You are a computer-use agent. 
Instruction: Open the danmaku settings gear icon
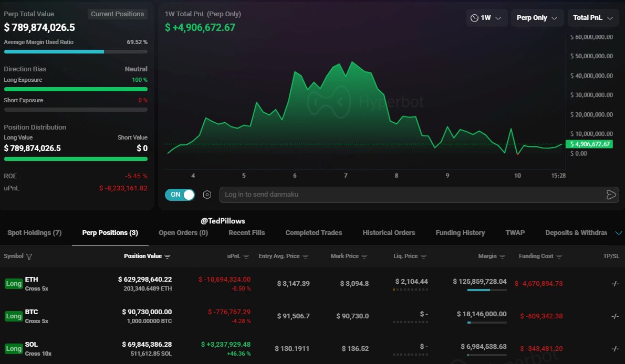tap(206, 195)
